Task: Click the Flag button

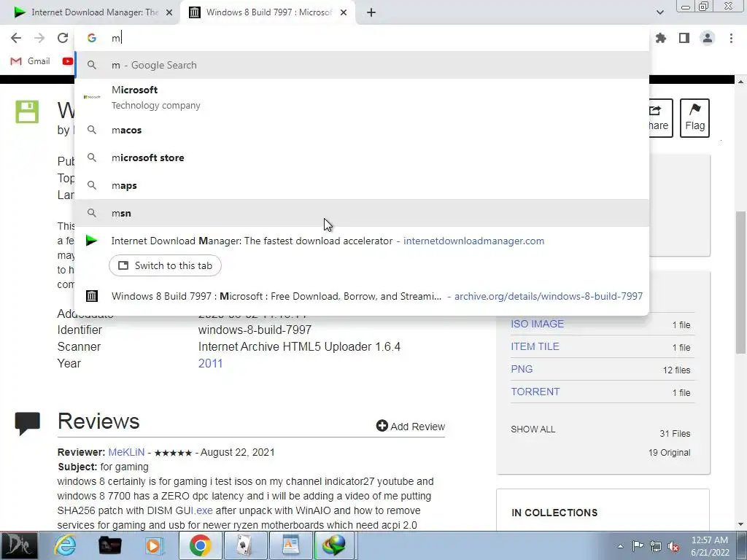Action: (694, 118)
